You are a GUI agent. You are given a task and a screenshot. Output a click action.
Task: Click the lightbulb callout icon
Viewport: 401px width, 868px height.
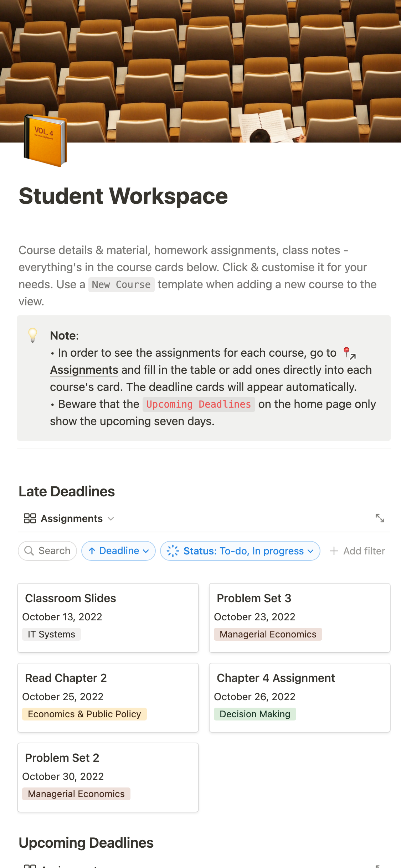[33, 335]
